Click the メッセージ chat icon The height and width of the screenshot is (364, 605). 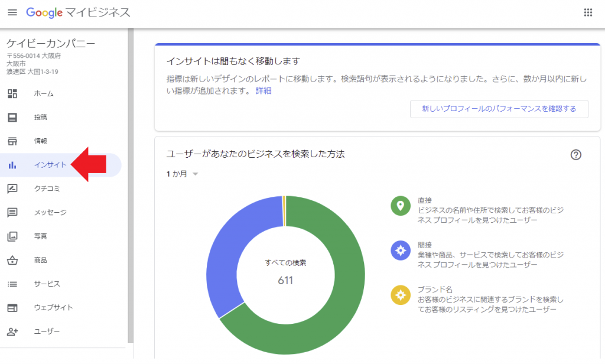(12, 212)
